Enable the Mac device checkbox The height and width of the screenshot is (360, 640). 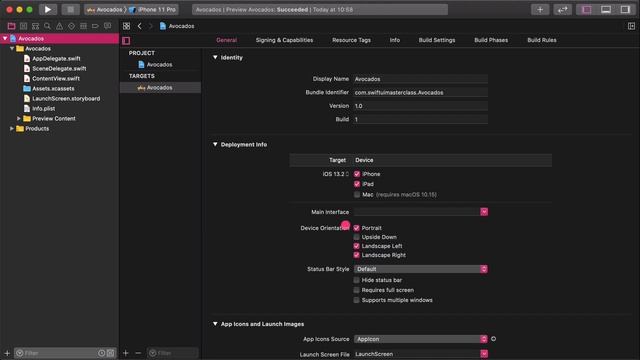coord(357,195)
